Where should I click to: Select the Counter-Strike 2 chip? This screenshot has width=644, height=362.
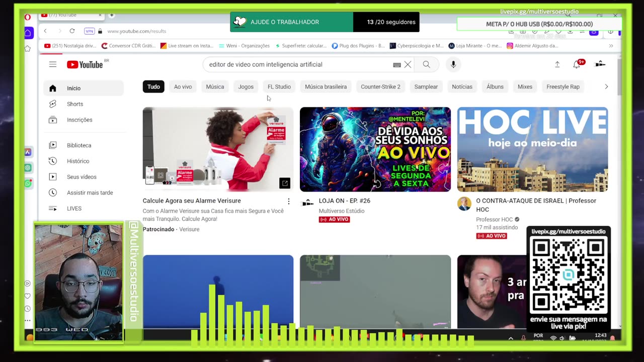pos(381,87)
